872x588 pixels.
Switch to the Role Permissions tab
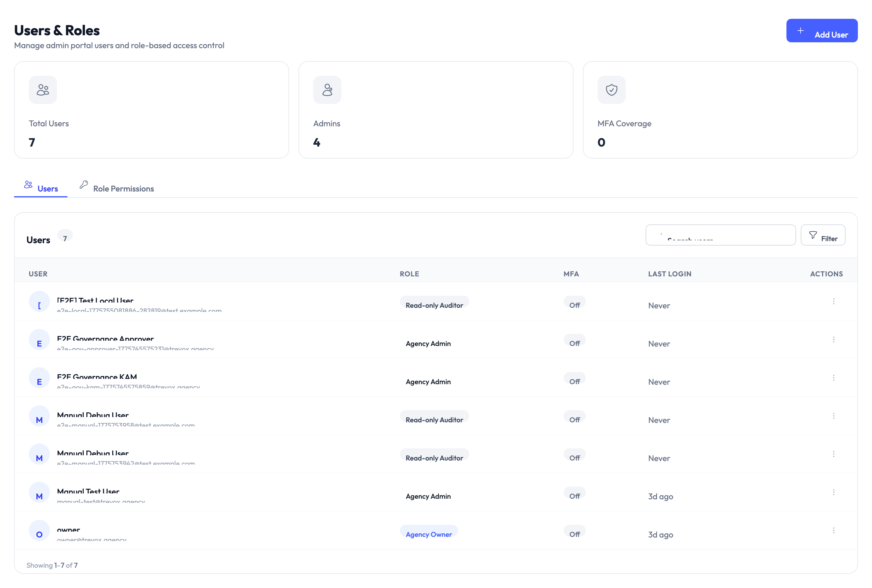[123, 188]
